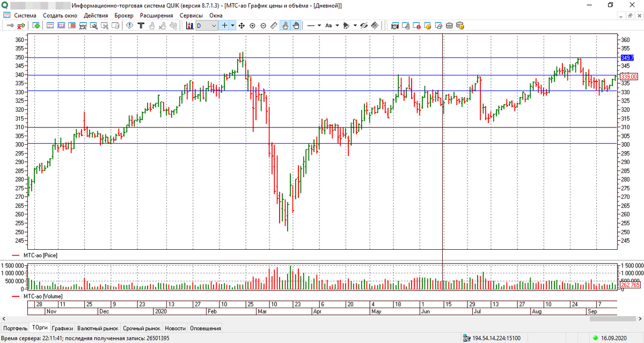The height and width of the screenshot is (343, 644).
Task: Click the blue exclamation alert icon
Action: tap(129, 25)
